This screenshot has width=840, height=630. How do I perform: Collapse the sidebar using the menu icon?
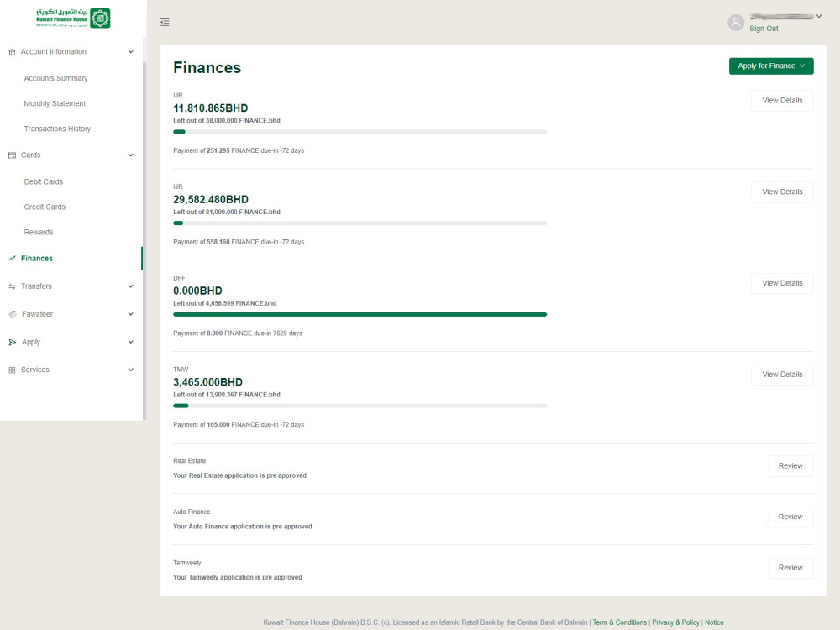(x=165, y=22)
